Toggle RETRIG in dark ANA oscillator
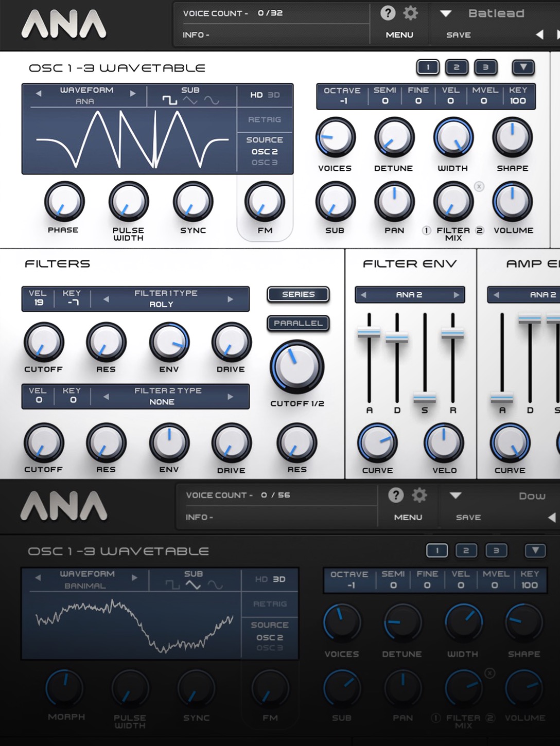Viewport: 560px width, 746px height. click(x=270, y=604)
